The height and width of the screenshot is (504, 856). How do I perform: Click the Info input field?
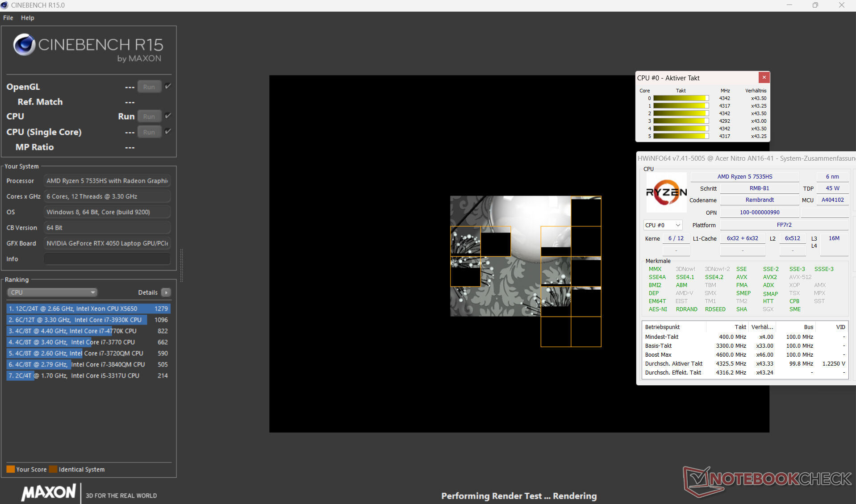pyautogui.click(x=107, y=259)
